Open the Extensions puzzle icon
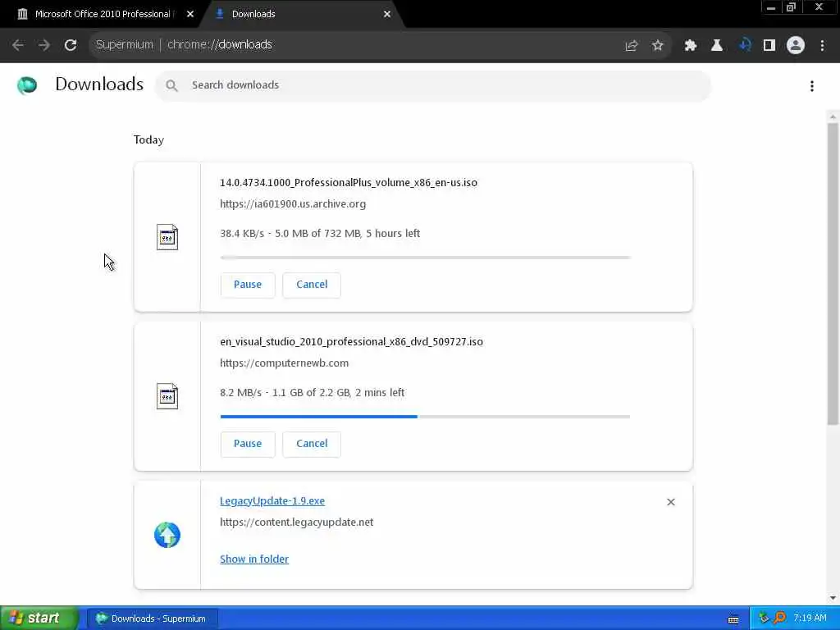This screenshot has height=630, width=840. (x=690, y=46)
